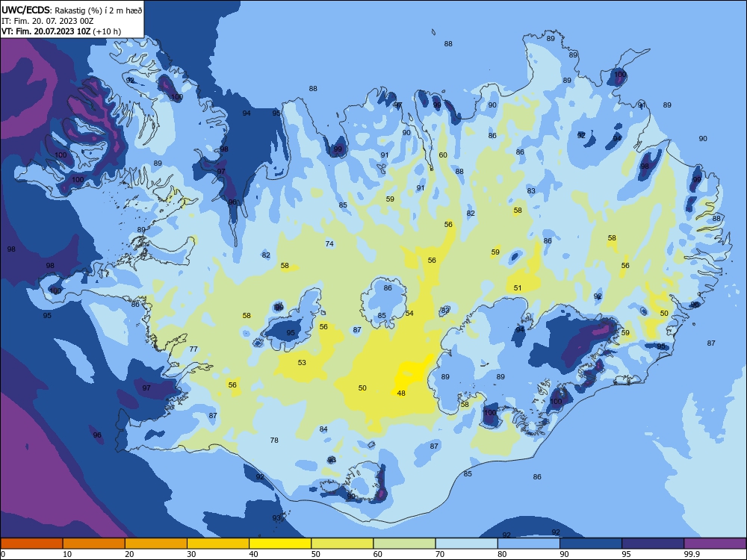Click the map value 53
Viewport: 747px width, 560px height.
pos(302,363)
